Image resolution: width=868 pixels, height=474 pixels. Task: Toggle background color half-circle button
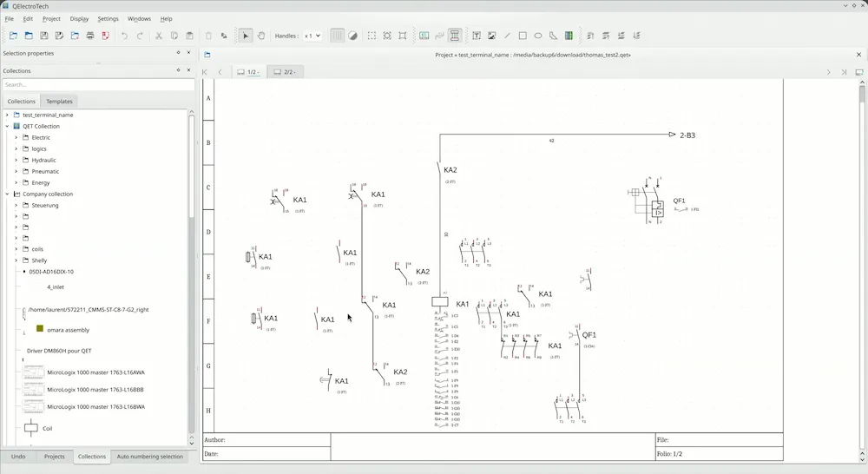point(352,36)
